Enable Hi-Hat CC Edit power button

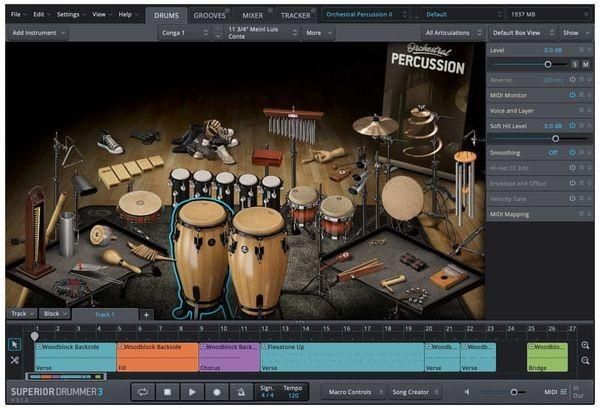pos(572,168)
